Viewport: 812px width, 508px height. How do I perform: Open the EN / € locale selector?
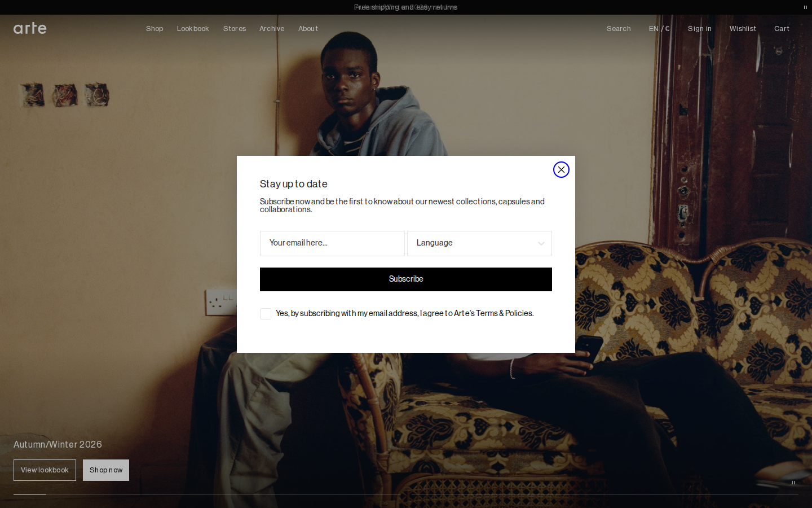[659, 29]
